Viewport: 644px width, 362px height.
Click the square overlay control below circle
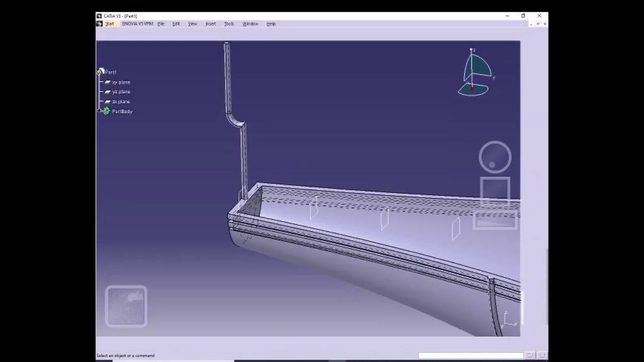pos(495,192)
